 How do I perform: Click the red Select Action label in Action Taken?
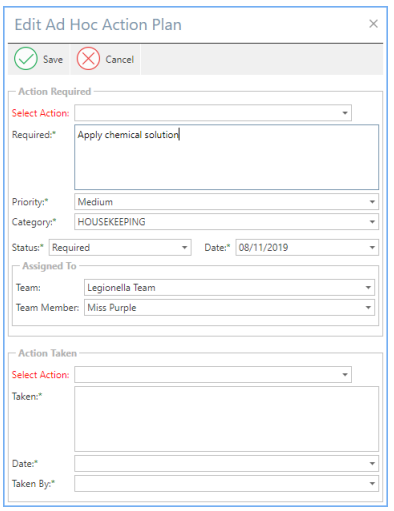40,375
